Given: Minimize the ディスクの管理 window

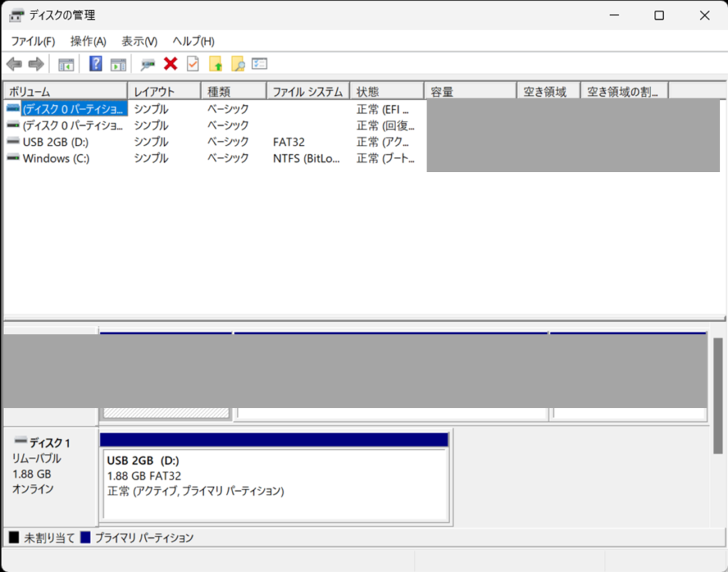Looking at the screenshot, I should (614, 16).
